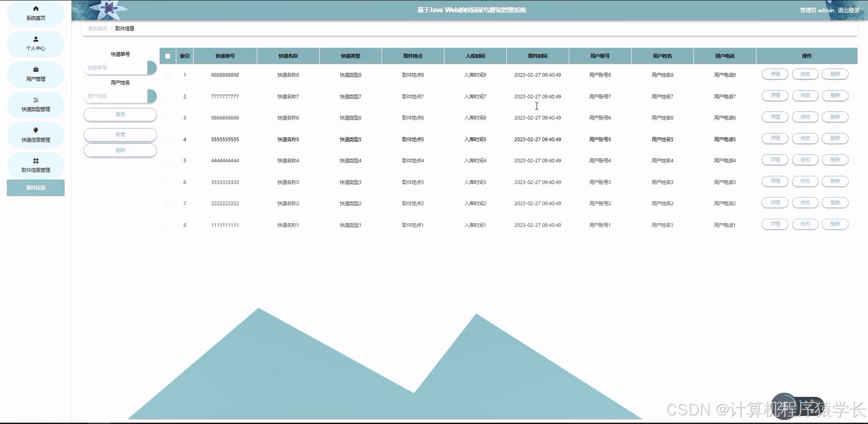Image resolution: width=868 pixels, height=424 pixels.
Task: Click the 取件地点 column header
Action: [413, 56]
